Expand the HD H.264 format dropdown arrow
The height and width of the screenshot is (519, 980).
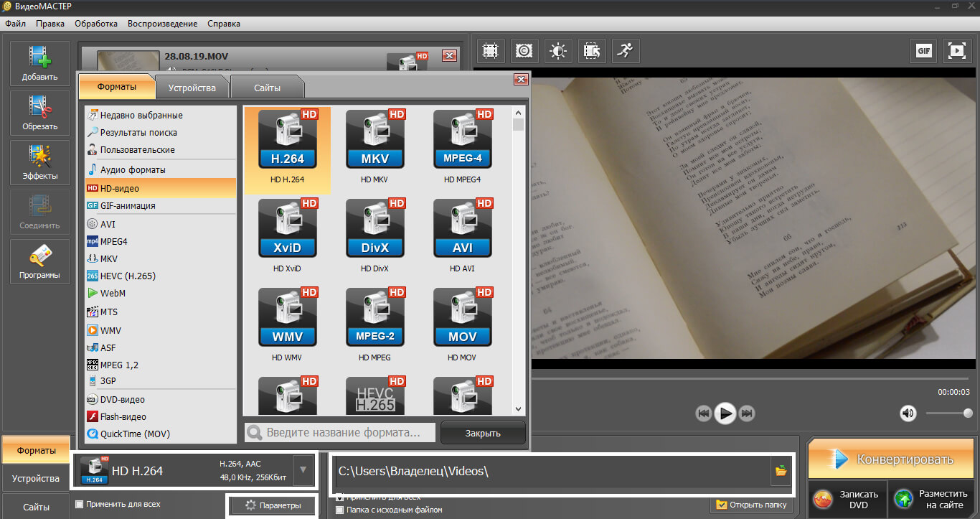[303, 471]
